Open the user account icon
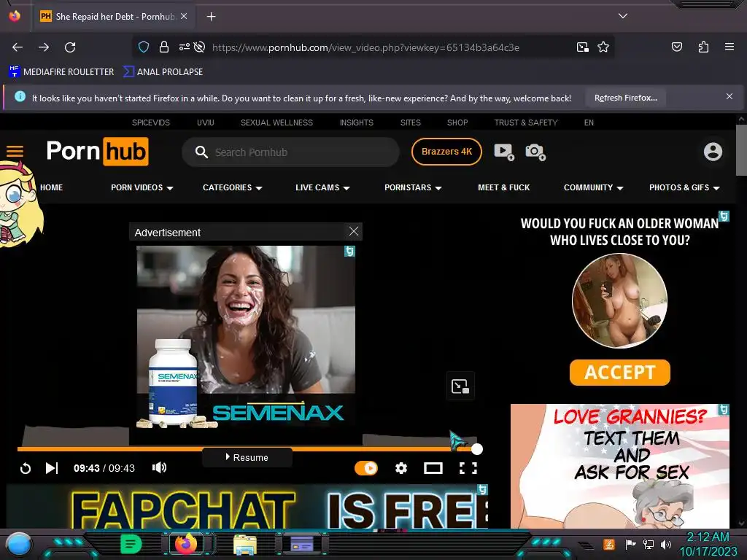The height and width of the screenshot is (560, 747). (713, 152)
